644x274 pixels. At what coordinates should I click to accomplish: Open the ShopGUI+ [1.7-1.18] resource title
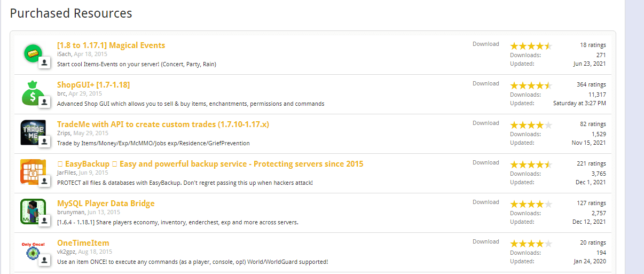click(x=93, y=85)
